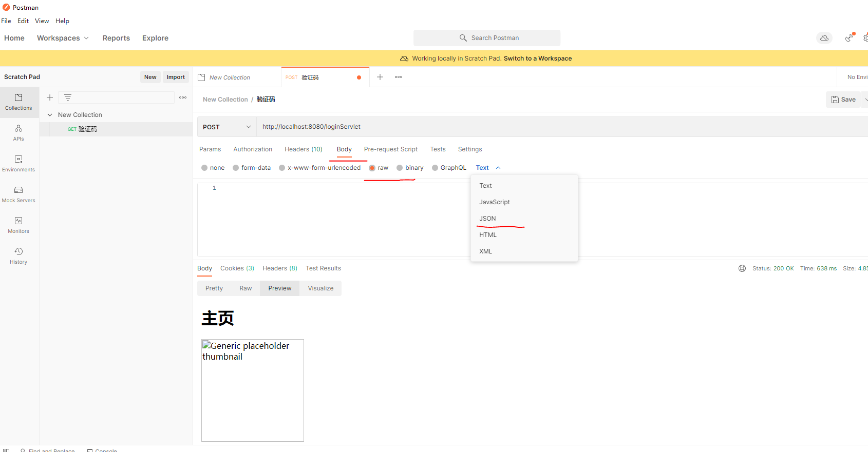This screenshot has width=868, height=452.
Task: Open the History sidebar panel
Action: 18,256
